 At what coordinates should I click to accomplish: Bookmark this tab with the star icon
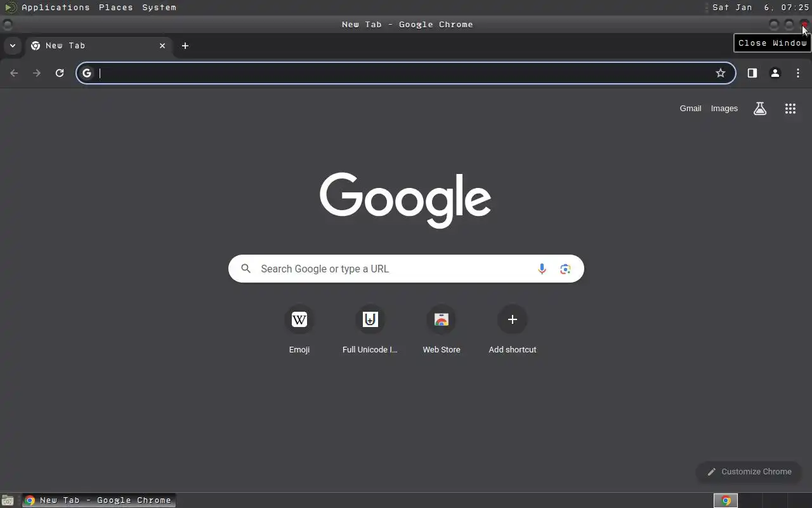[721, 73]
